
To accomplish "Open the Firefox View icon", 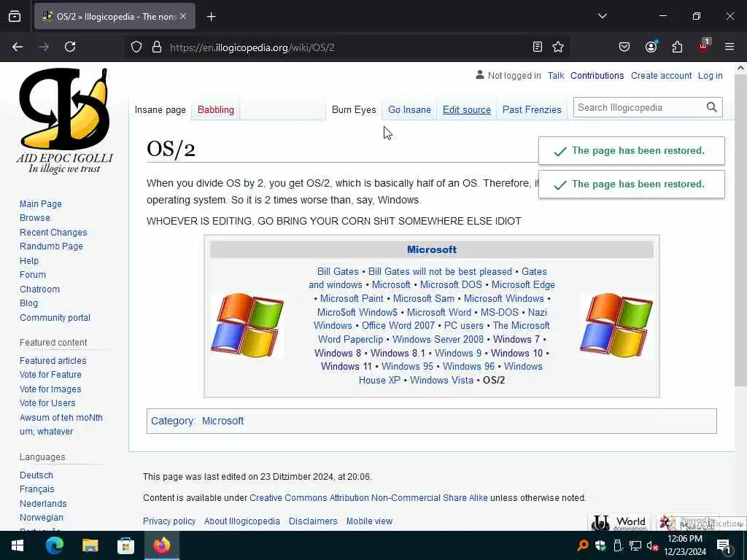I will click(15, 16).
